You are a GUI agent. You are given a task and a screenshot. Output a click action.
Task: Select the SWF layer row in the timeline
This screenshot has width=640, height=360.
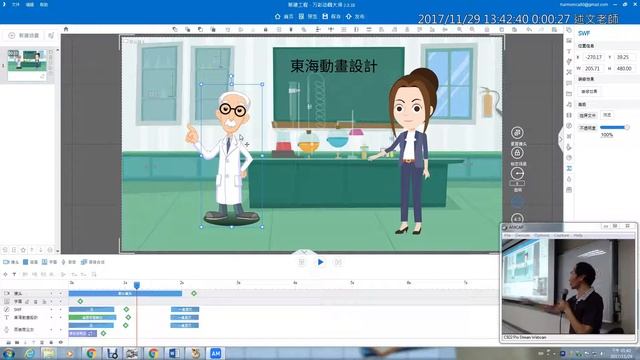pos(33,310)
